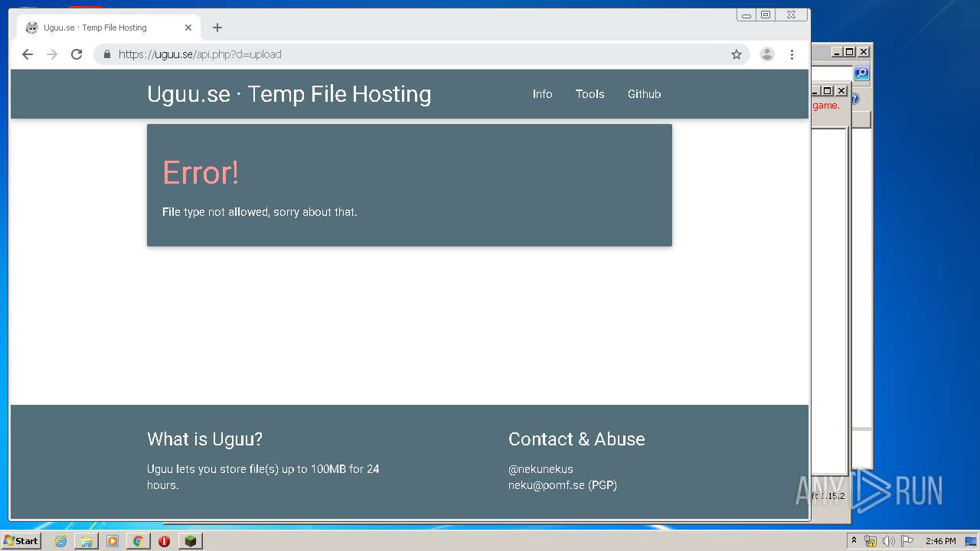Click the "Contact & Abuse" heading
Image resolution: width=980 pixels, height=551 pixels.
pos(577,439)
